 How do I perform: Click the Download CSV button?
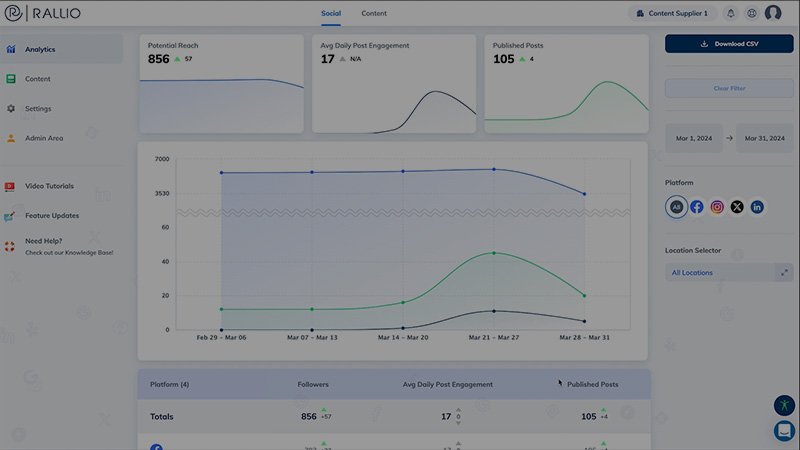pos(729,44)
